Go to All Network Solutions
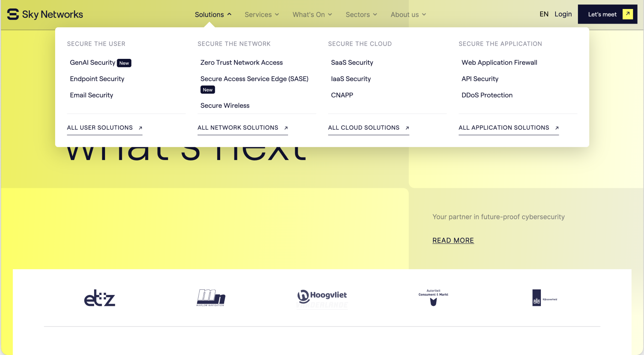 tap(243, 128)
